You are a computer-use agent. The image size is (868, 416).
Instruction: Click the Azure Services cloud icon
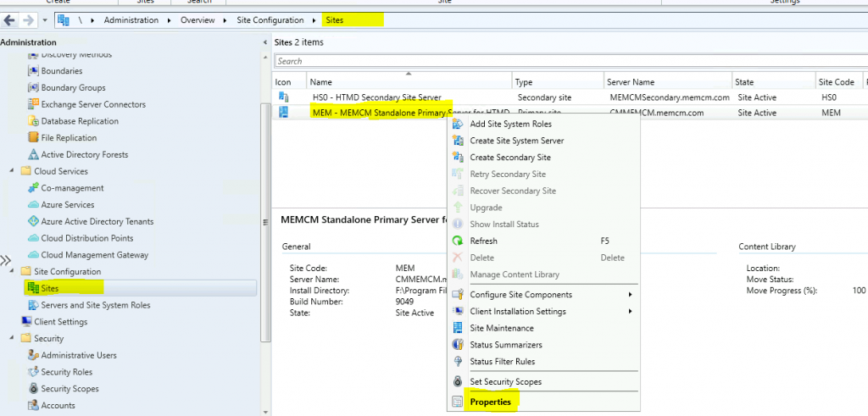(x=33, y=205)
